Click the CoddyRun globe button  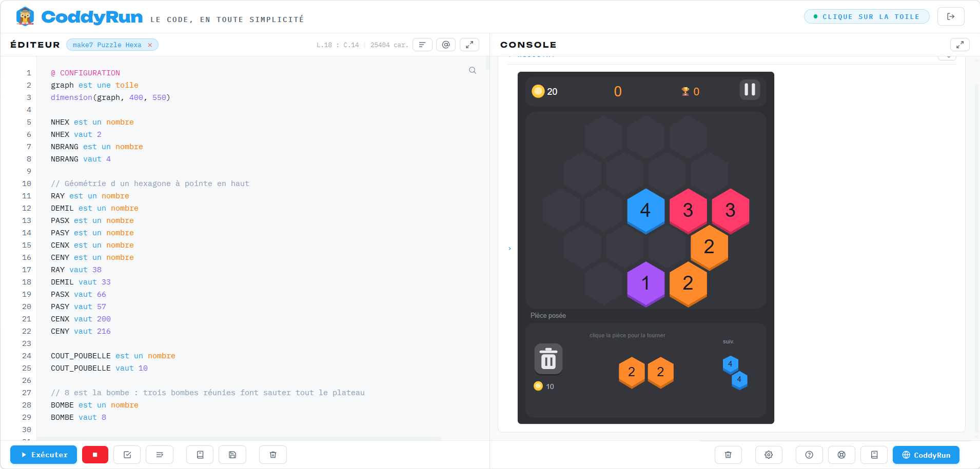pyautogui.click(x=926, y=455)
